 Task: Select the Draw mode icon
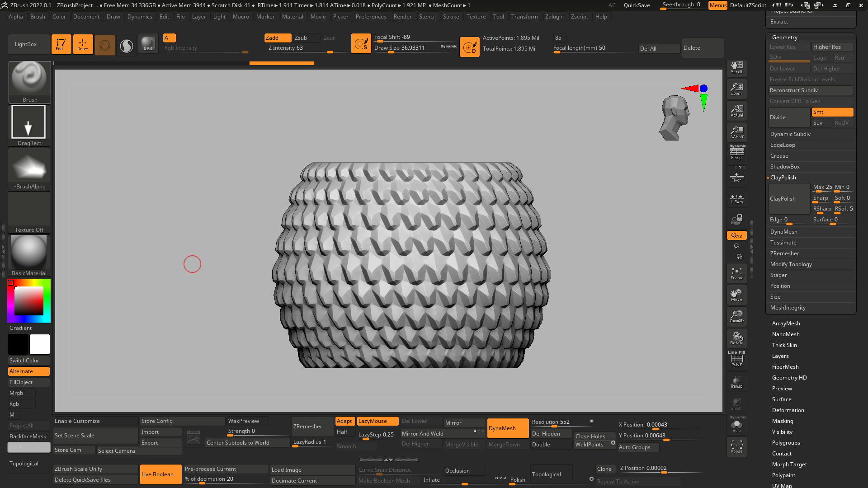83,44
